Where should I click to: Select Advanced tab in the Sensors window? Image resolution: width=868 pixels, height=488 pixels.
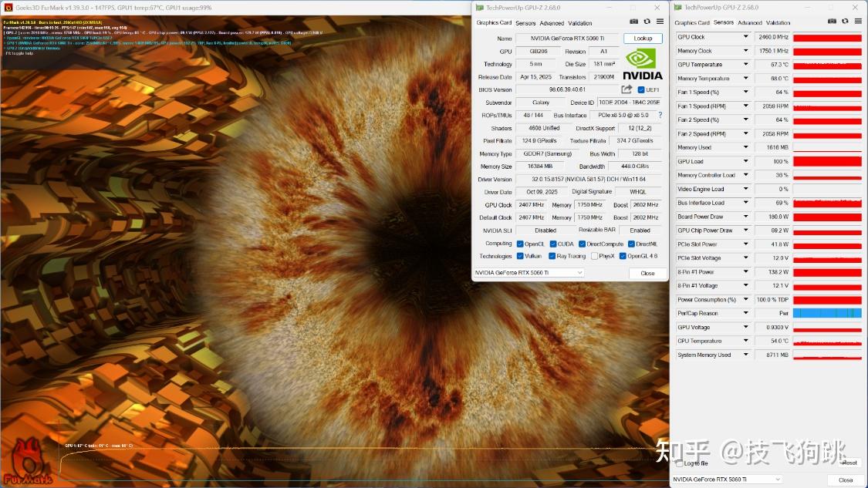click(750, 22)
